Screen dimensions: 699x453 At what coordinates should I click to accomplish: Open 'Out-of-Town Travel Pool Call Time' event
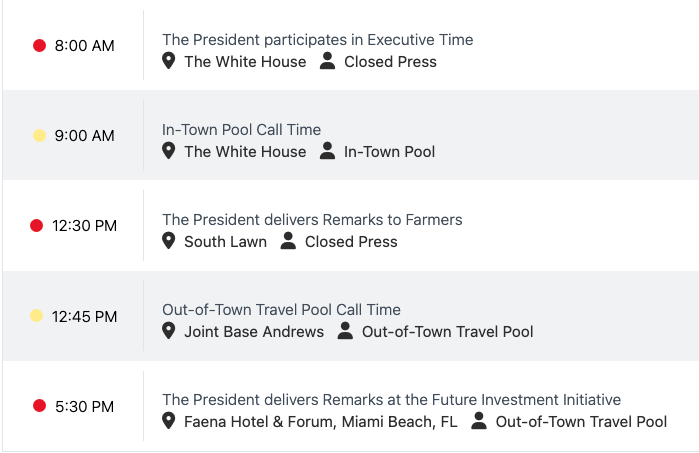tap(281, 310)
